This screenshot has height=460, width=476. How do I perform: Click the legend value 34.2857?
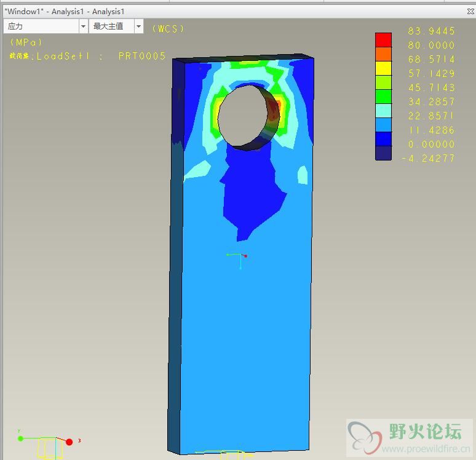click(431, 101)
